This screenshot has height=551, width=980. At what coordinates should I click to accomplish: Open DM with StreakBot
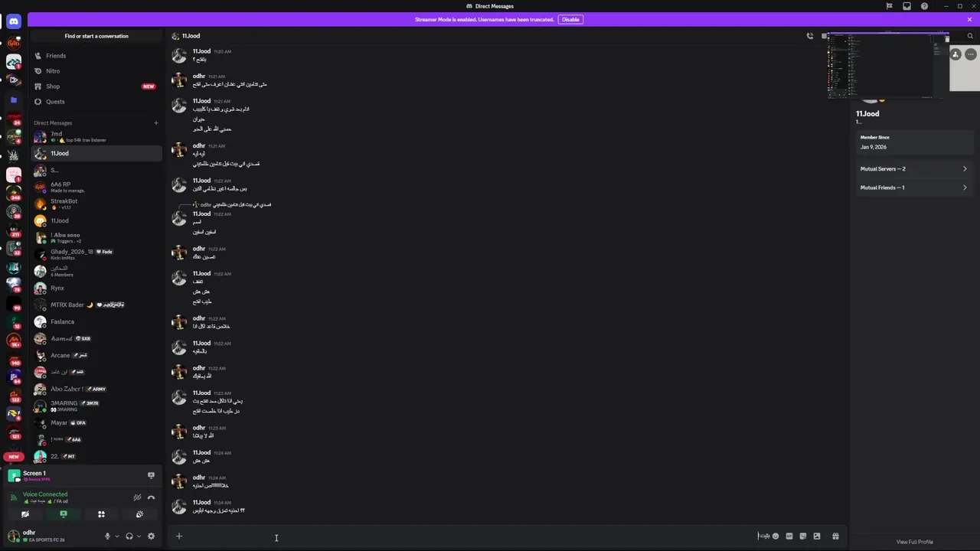tap(96, 204)
